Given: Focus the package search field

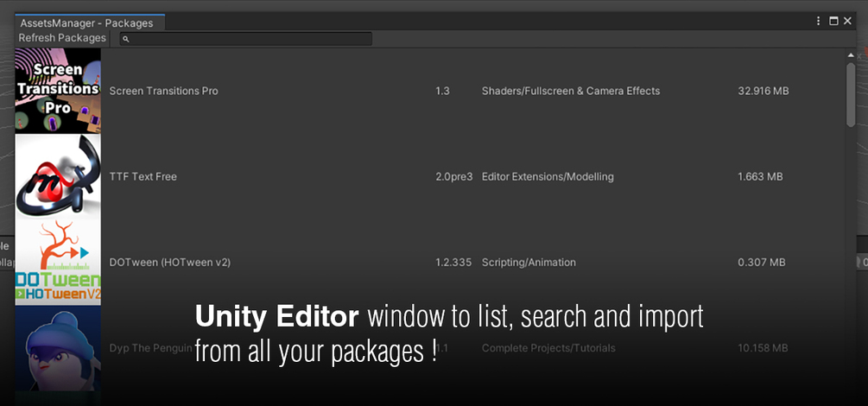Looking at the screenshot, I should (x=246, y=39).
